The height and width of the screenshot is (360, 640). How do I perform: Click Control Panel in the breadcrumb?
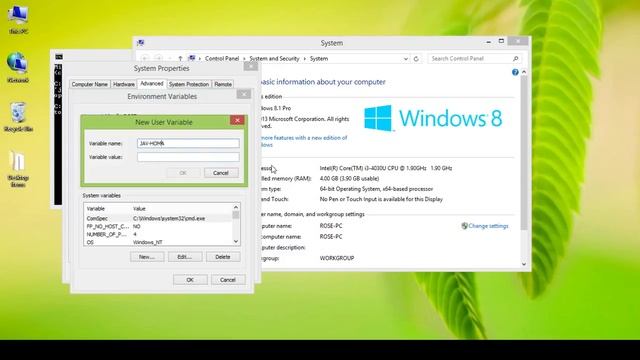pos(222,59)
